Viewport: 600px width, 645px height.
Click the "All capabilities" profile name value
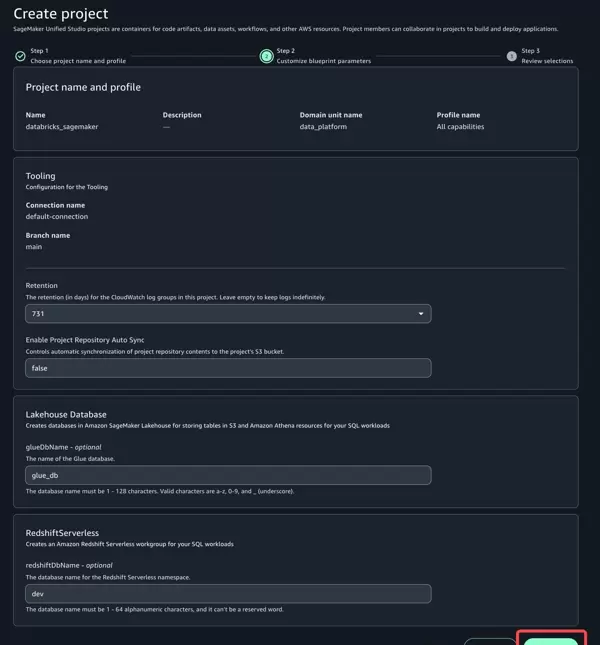[x=460, y=127]
